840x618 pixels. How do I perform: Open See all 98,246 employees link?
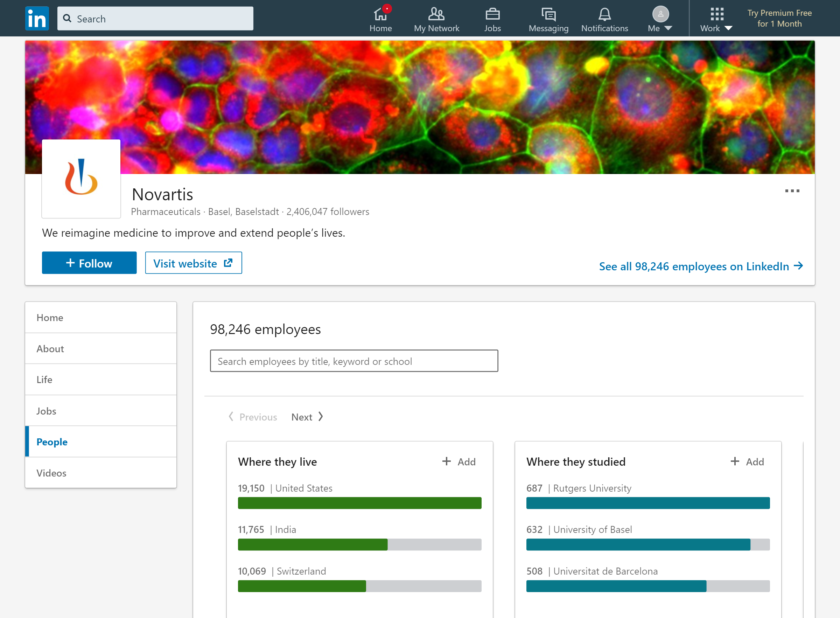click(701, 266)
